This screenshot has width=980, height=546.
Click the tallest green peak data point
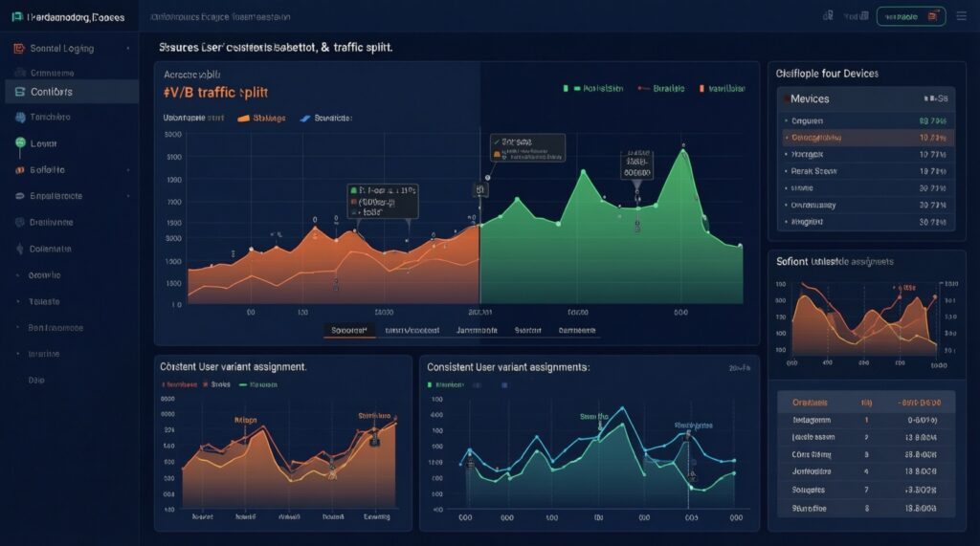(x=683, y=148)
